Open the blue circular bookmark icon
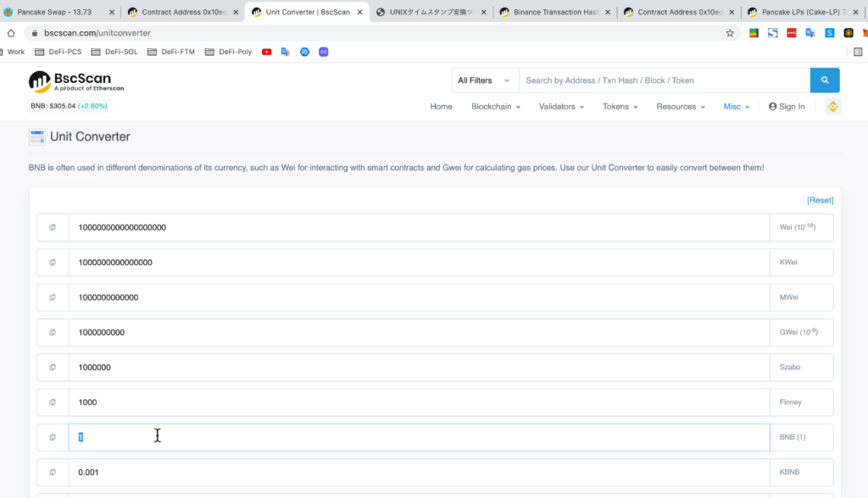The width and height of the screenshot is (868, 498). 304,52
